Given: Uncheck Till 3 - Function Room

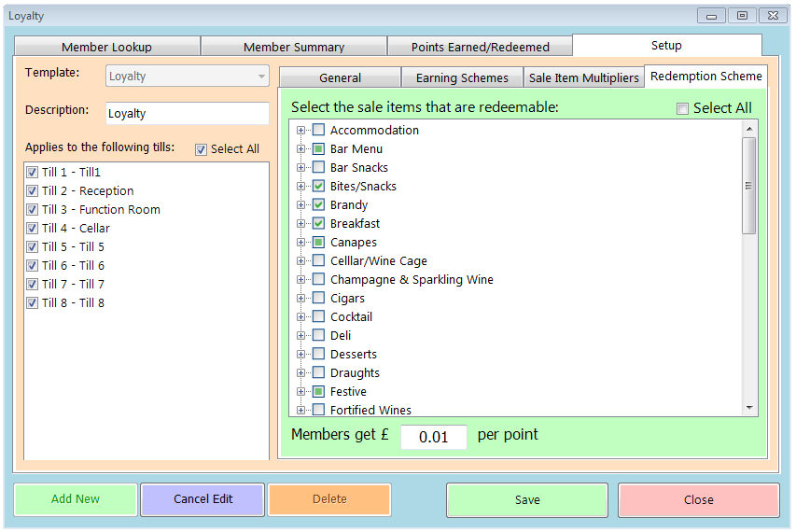Looking at the screenshot, I should 32,210.
